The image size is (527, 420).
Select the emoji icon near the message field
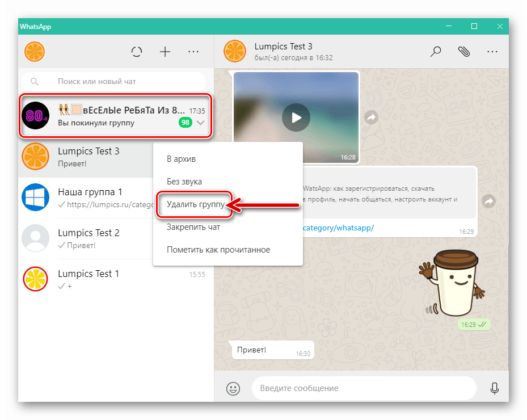(233, 388)
